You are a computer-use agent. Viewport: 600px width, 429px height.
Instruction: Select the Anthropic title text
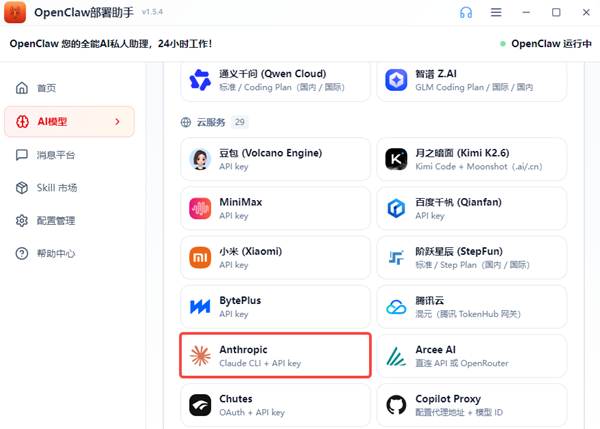[x=243, y=350]
